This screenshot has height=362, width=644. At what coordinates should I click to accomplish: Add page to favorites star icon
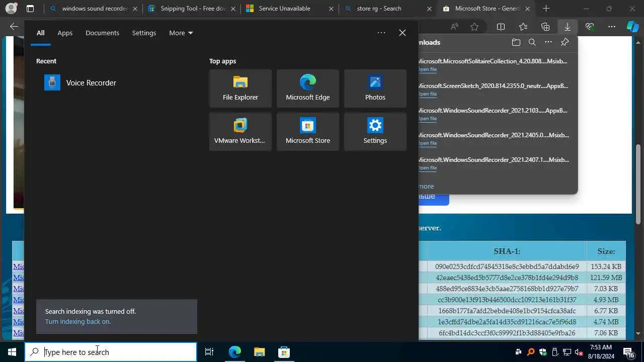coord(474,27)
